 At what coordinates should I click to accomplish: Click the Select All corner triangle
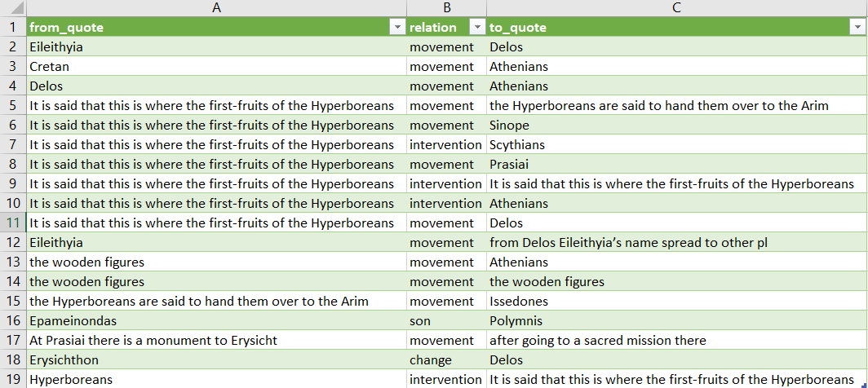pyautogui.click(x=13, y=8)
